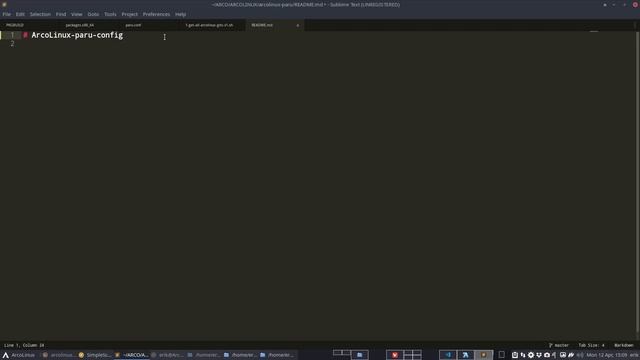Close the README.md tab
This screenshot has width=640, height=360.
(x=298, y=25)
